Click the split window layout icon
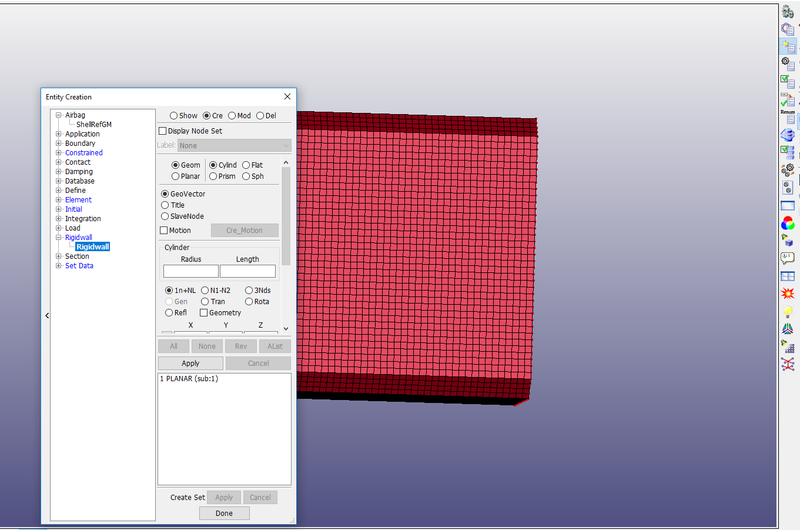The width and height of the screenshot is (800, 530). click(x=788, y=276)
